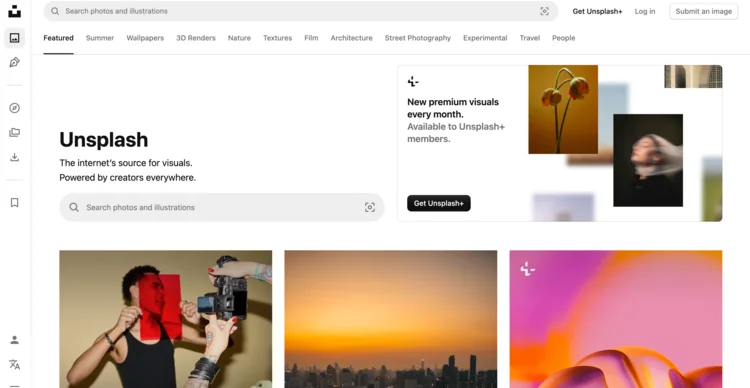Open the Nature tab
Screen dimensions: 750x388
(239, 38)
